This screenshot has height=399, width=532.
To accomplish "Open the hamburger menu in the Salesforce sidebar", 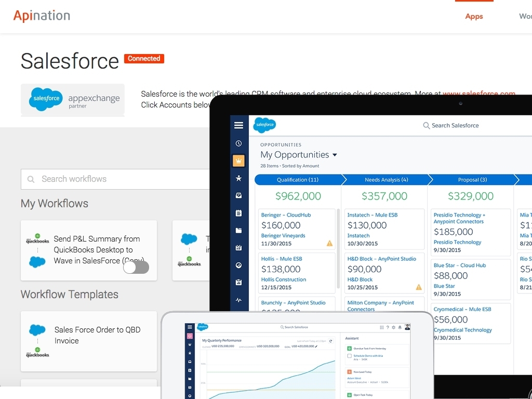I will 238,125.
